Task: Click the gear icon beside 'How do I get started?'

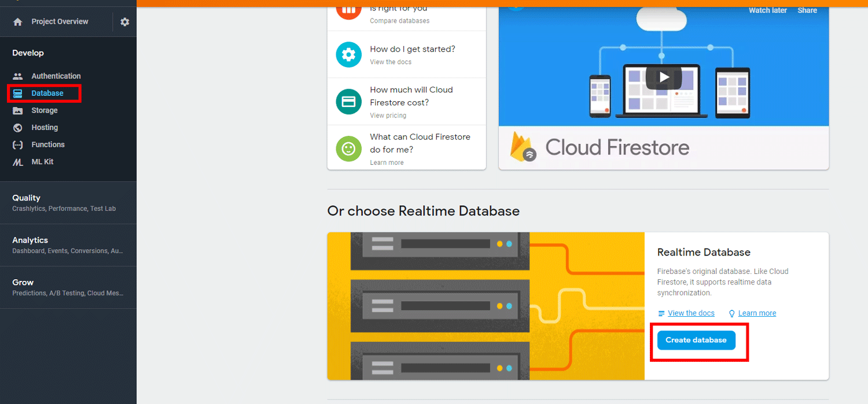Action: [348, 55]
